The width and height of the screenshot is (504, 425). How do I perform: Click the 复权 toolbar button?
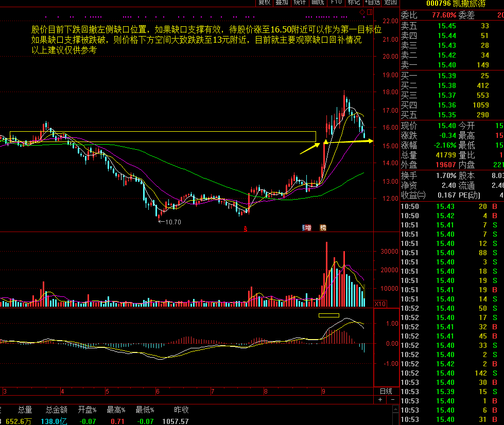pyautogui.click(x=264, y=3)
